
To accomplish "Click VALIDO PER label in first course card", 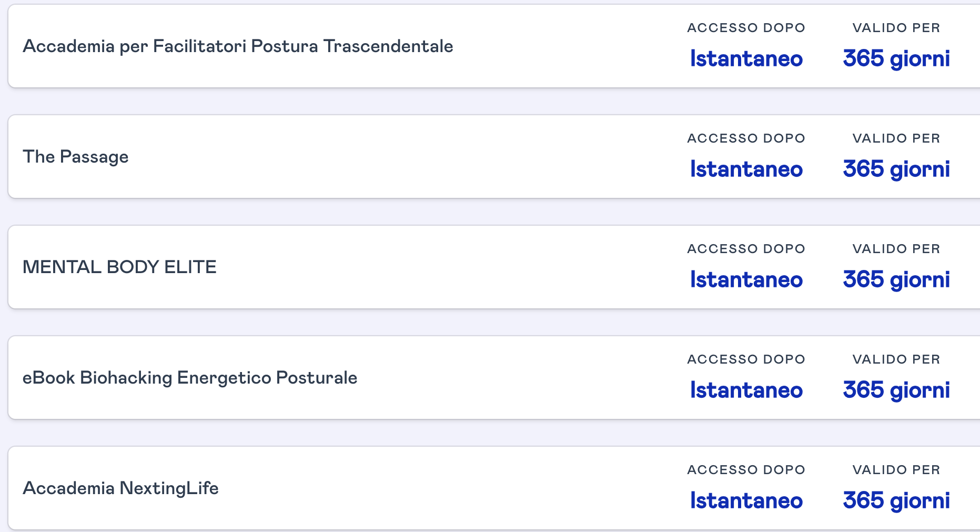I will tap(896, 28).
